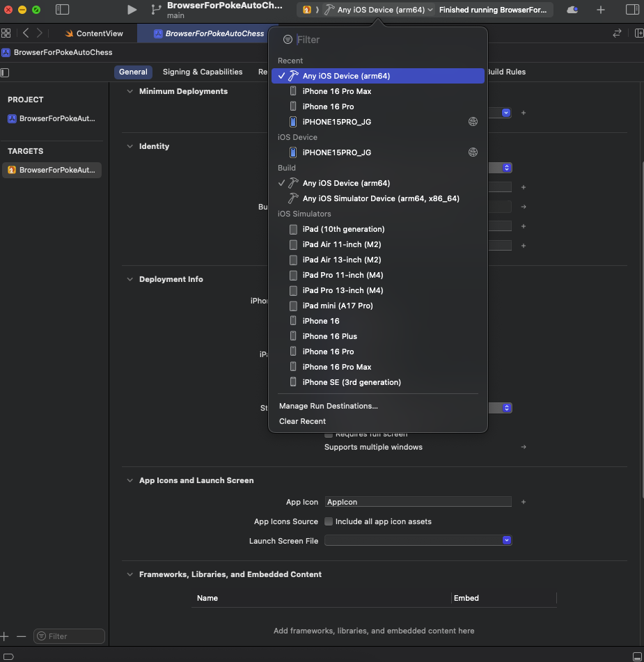
Task: Click the Remove target minus button
Action: [x=21, y=636]
